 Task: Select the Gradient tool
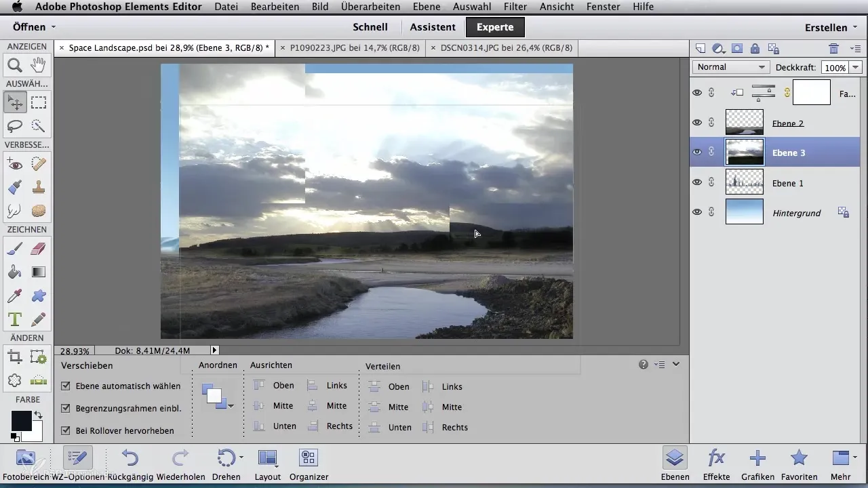tap(39, 272)
